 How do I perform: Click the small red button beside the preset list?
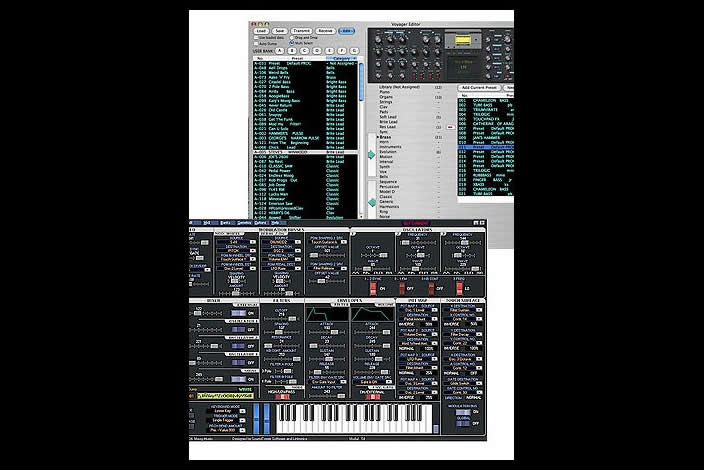[x=450, y=127]
